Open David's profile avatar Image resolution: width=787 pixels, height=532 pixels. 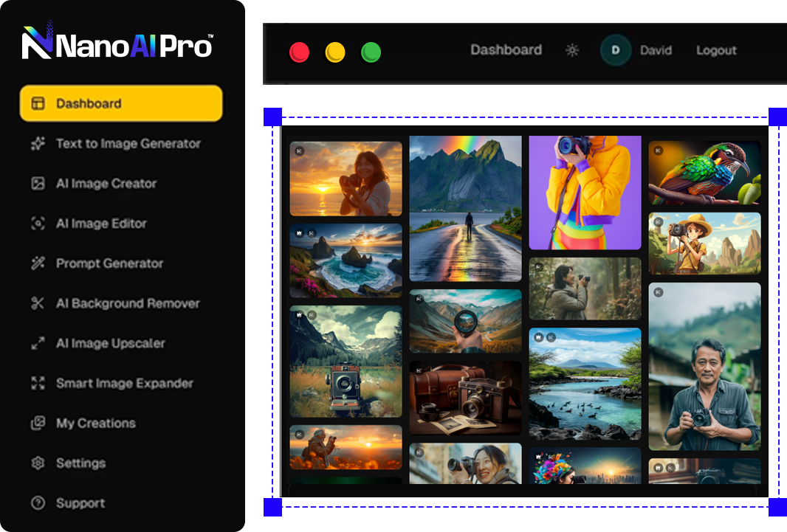[x=616, y=50]
